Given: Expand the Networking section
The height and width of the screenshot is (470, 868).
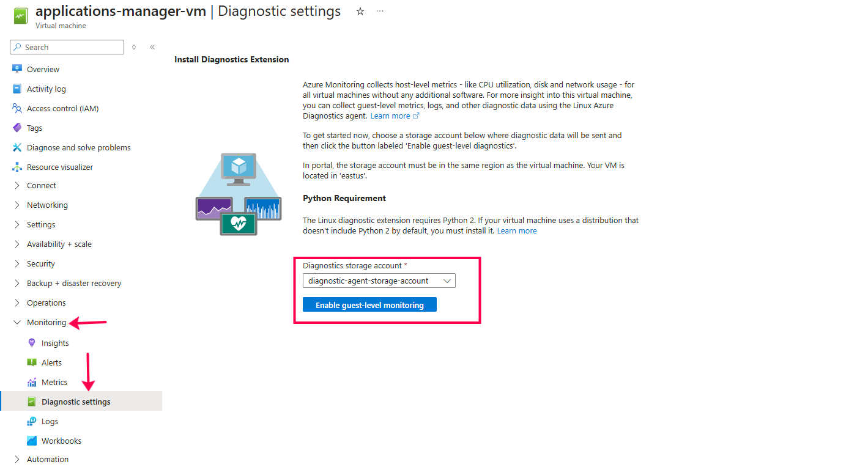Looking at the screenshot, I should click(17, 205).
